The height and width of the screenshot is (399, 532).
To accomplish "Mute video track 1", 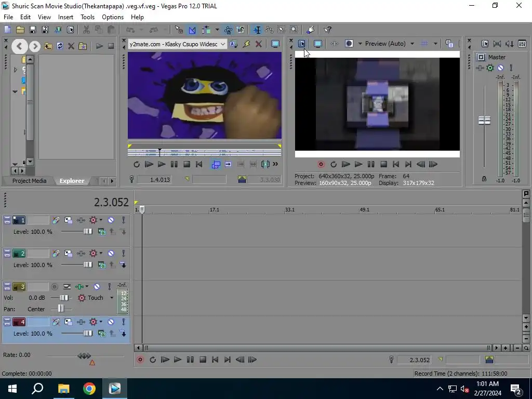I will 111,220.
